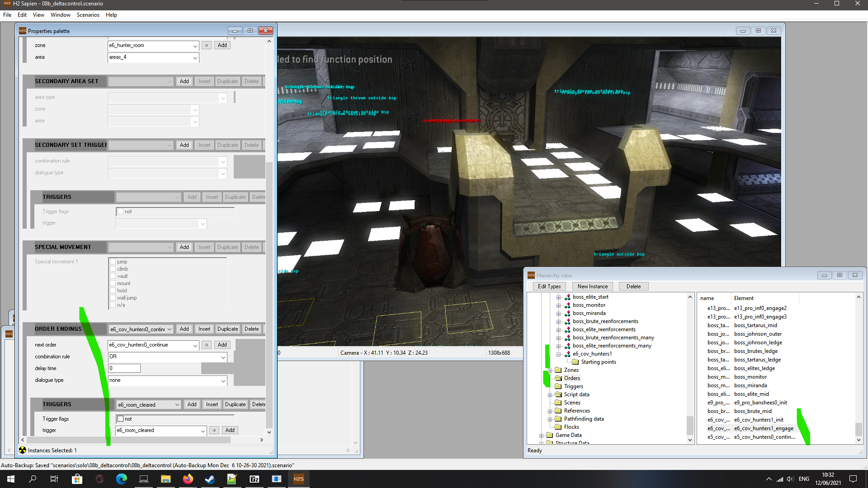Click arrow button next to zone e6_hunter_room
Viewport: 868px width, 488px height.
click(206, 45)
